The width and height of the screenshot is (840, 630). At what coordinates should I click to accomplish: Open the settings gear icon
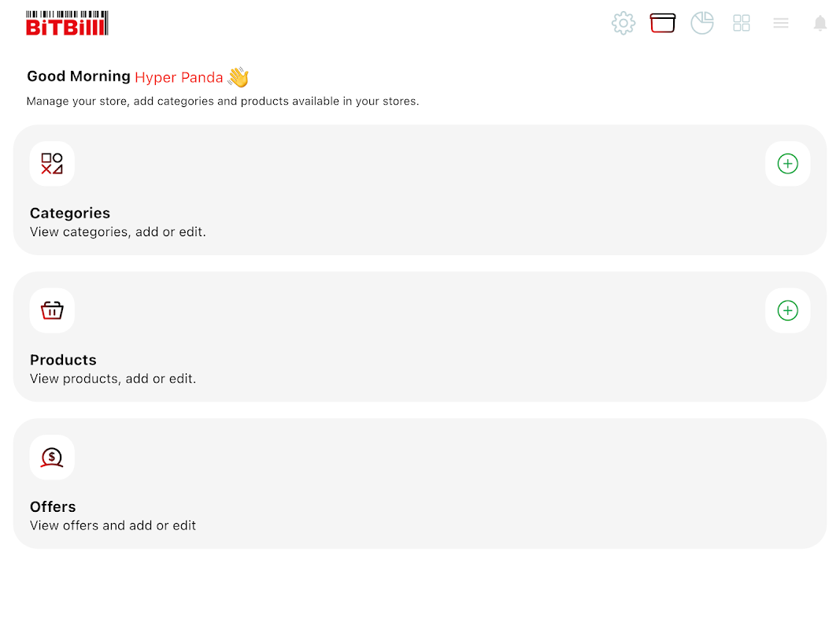(623, 23)
